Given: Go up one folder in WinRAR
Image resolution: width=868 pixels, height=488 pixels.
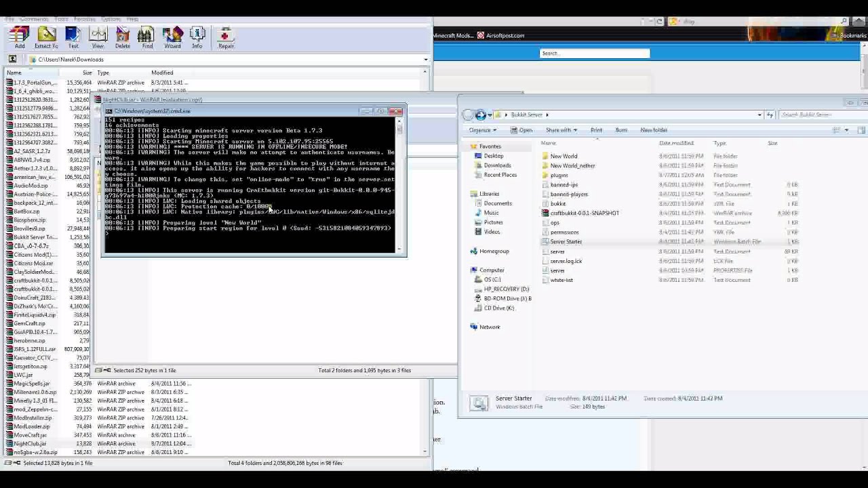Looking at the screenshot, I should (x=12, y=59).
